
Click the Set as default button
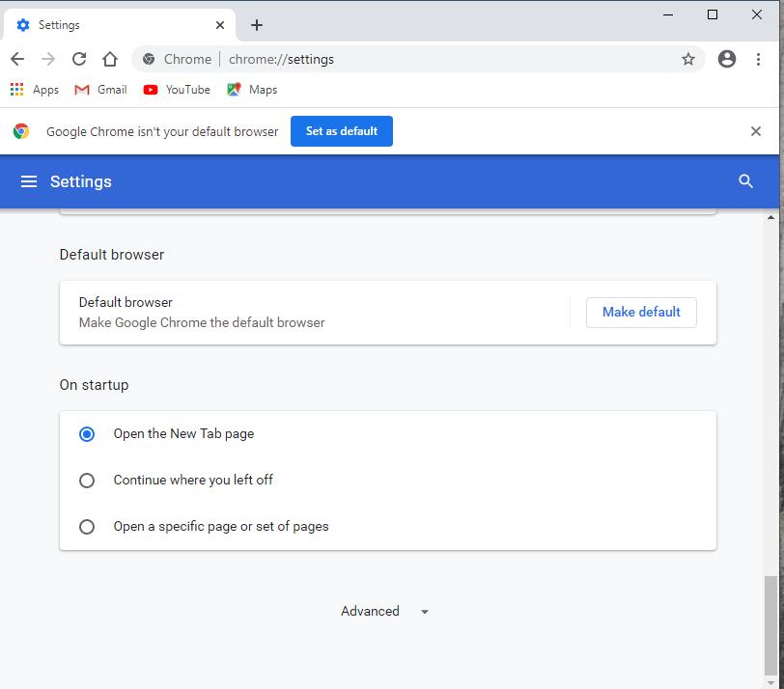[x=342, y=131]
